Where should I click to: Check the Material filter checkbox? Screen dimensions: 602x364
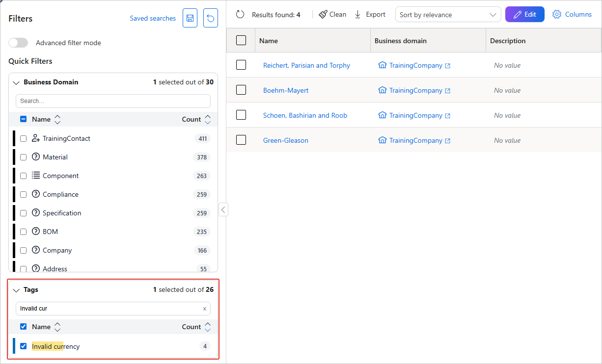[23, 157]
